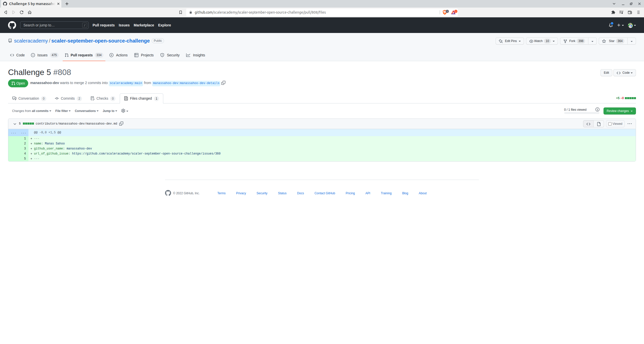The image size is (644, 344).
Task: Open the Marketplace menu item
Action: pos(144,25)
